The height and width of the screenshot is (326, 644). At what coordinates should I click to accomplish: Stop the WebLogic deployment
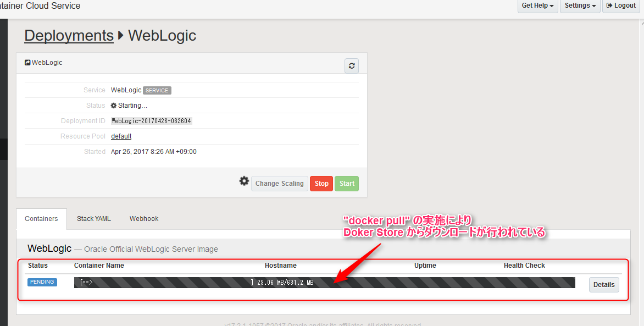click(321, 184)
